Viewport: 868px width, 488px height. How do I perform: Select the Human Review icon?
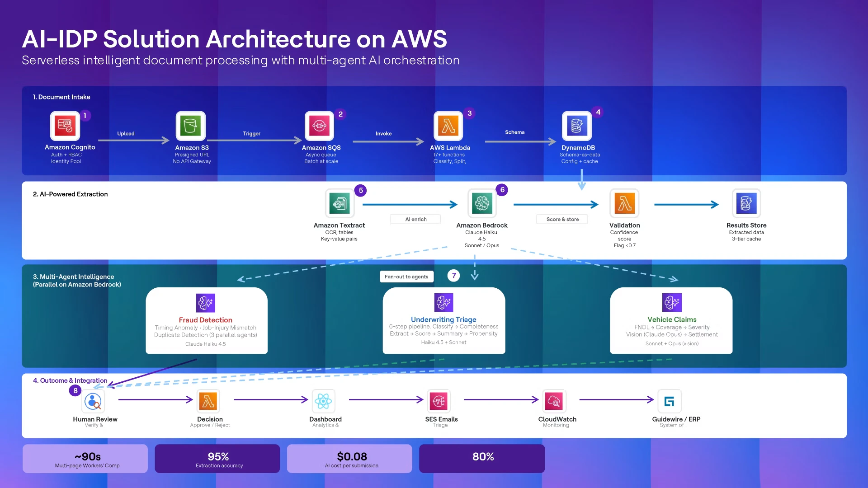click(93, 401)
